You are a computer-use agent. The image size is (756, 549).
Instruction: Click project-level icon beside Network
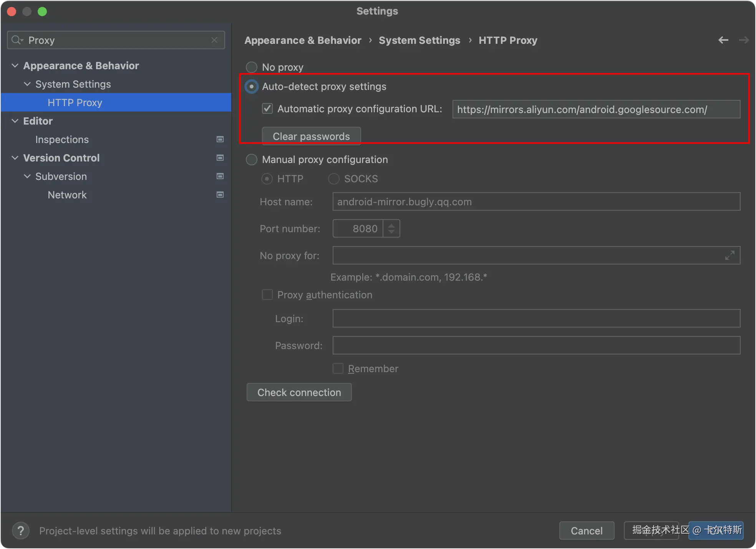point(220,195)
